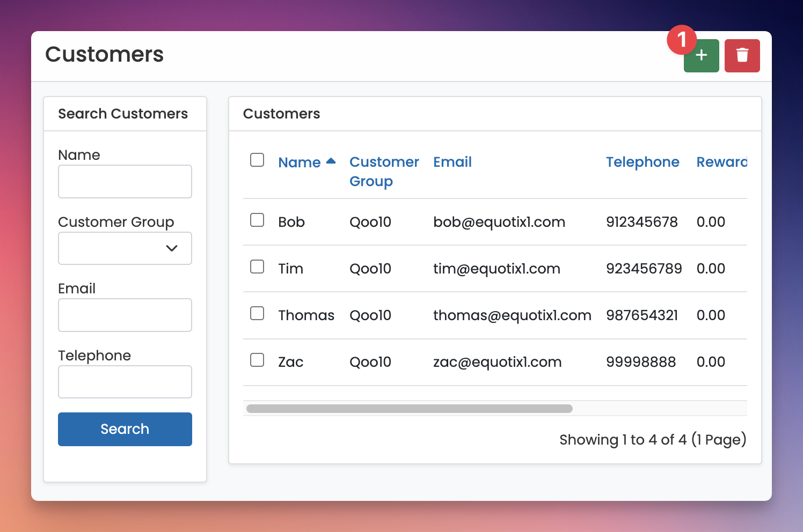Sort by the Name column header
The height and width of the screenshot is (532, 803).
[299, 162]
